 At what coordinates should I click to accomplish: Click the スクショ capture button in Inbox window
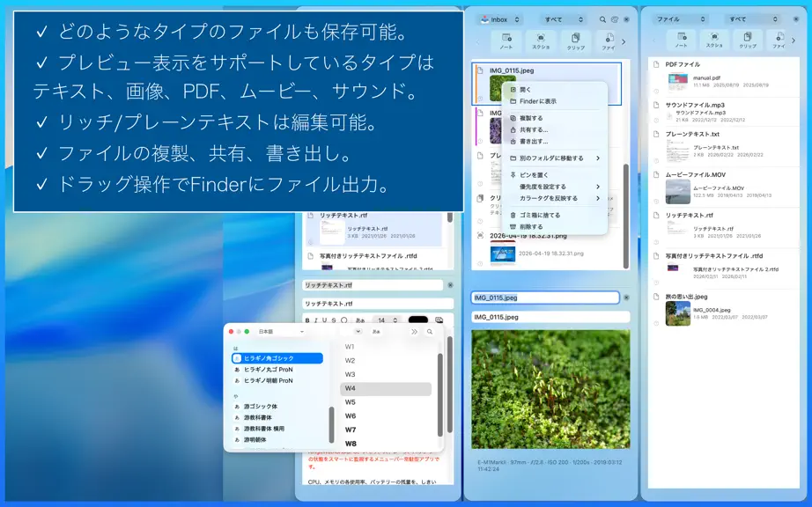pos(541,41)
